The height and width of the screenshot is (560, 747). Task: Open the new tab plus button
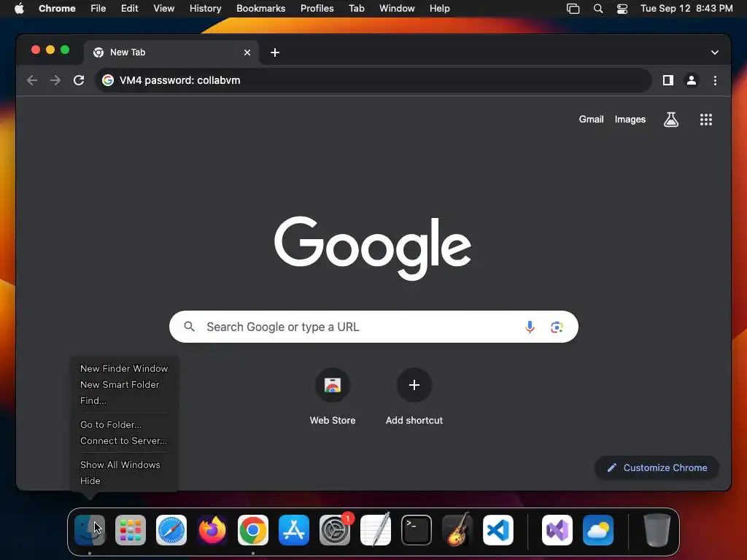coord(275,52)
